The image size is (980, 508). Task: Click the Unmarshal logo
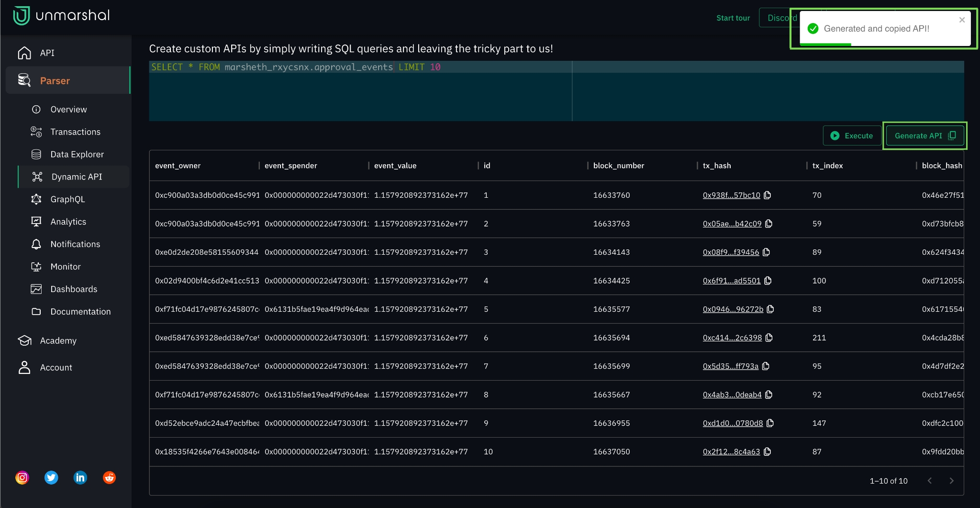click(62, 16)
